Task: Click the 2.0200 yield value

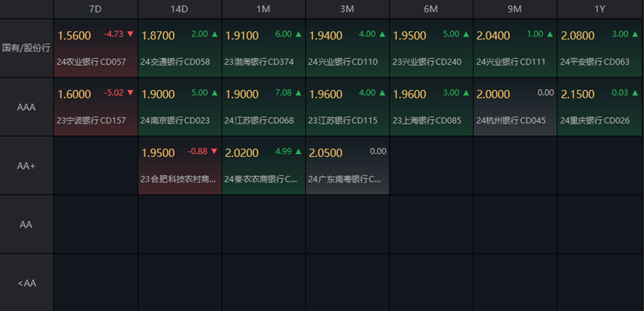Action: coord(242,153)
